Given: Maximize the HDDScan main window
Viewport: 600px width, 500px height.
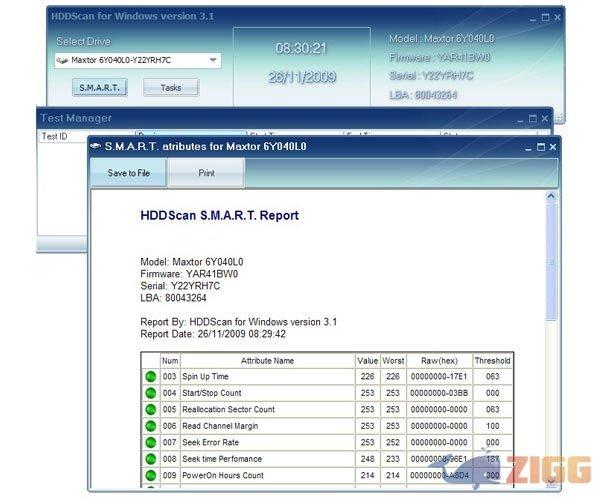Looking at the screenshot, I should (546, 17).
